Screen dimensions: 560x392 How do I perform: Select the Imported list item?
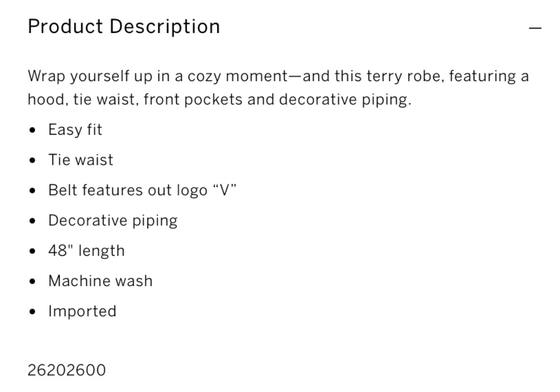(x=82, y=311)
